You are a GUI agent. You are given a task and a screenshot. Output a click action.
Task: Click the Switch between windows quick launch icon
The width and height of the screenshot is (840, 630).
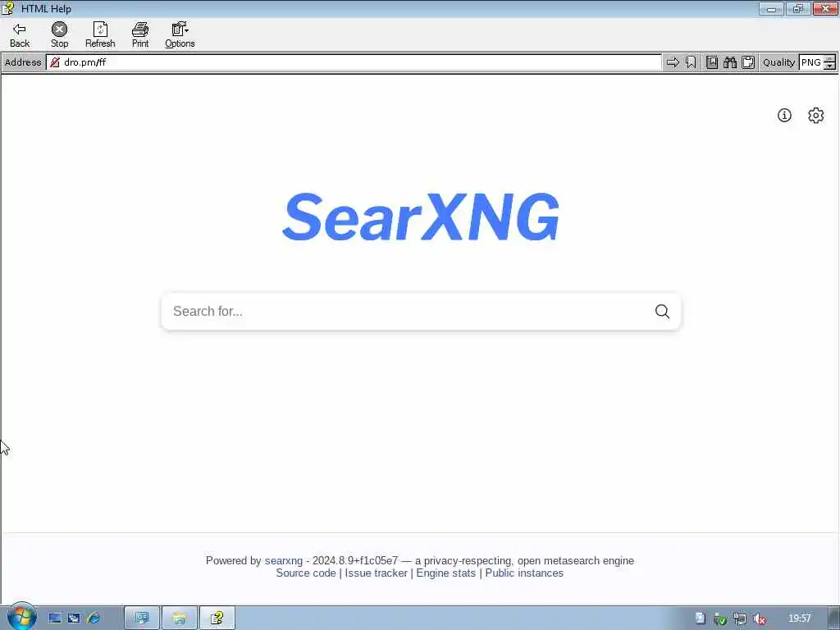coord(74,619)
